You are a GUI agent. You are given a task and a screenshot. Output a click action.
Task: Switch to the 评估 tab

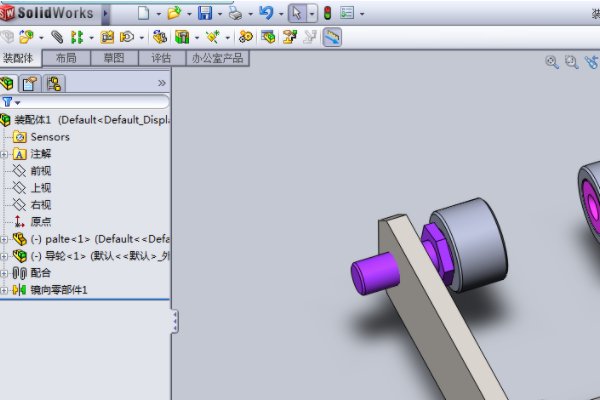coord(161,58)
